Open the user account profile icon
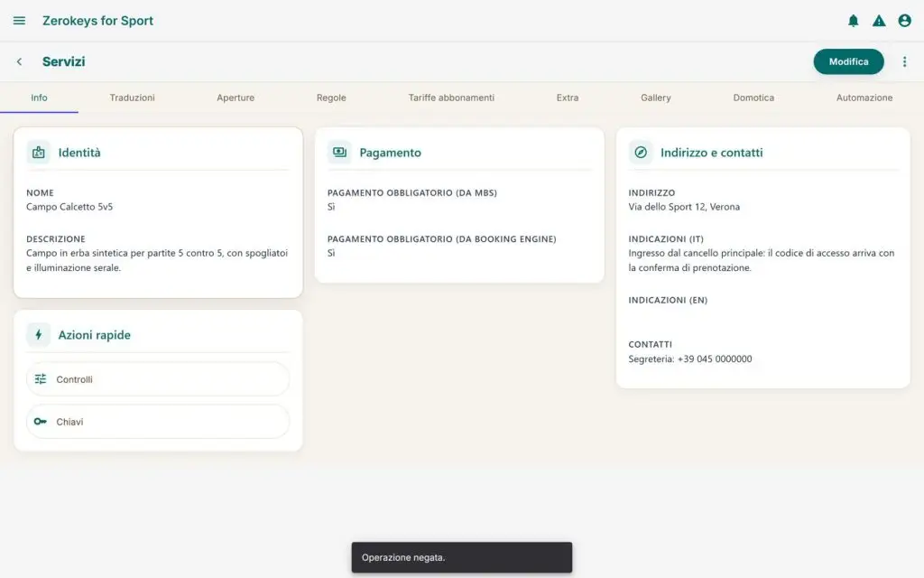Image resolution: width=924 pixels, height=578 pixels. pos(904,21)
